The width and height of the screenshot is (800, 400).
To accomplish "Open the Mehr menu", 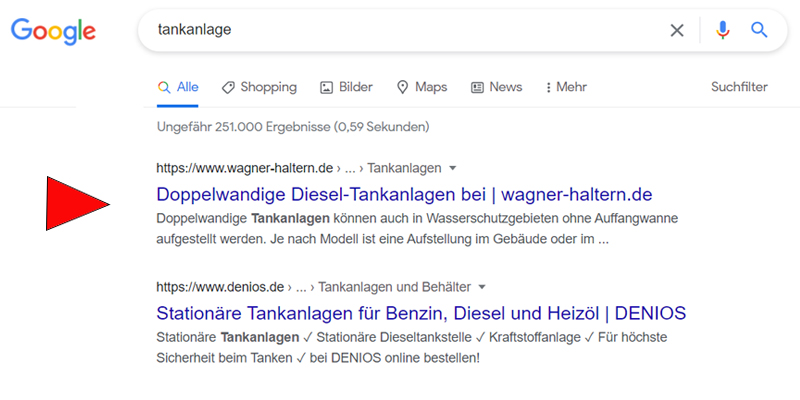I will coord(566,87).
